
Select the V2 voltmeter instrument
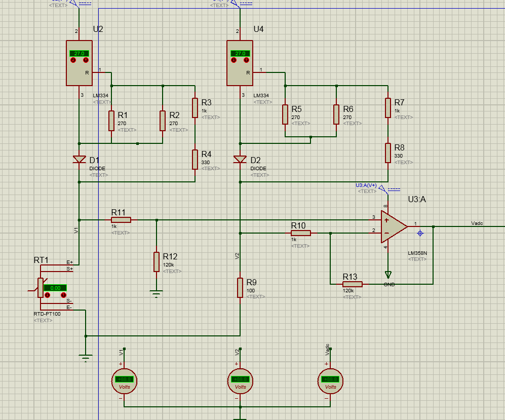point(240,381)
